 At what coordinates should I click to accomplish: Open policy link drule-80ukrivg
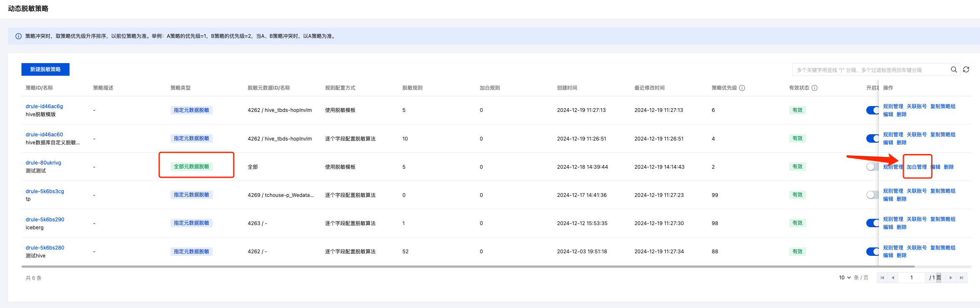[43, 163]
